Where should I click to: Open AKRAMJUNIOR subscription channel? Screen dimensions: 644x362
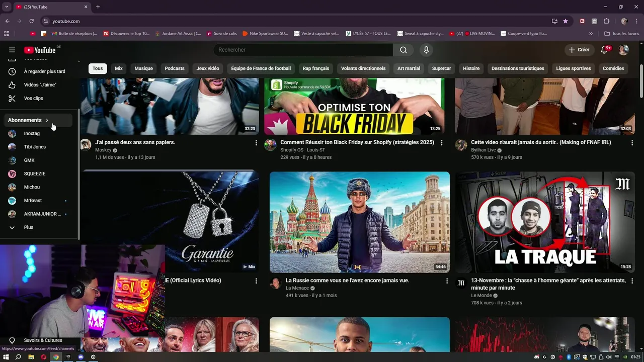[39, 214]
